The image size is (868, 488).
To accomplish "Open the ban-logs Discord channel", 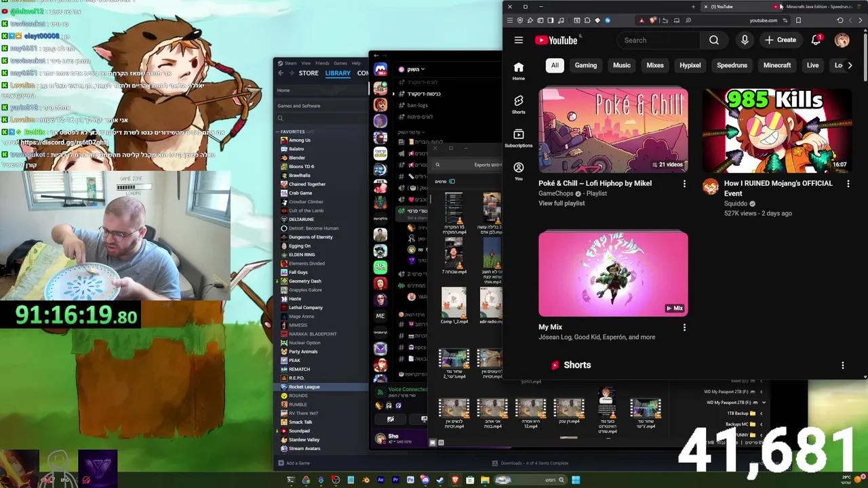I will pos(418,105).
